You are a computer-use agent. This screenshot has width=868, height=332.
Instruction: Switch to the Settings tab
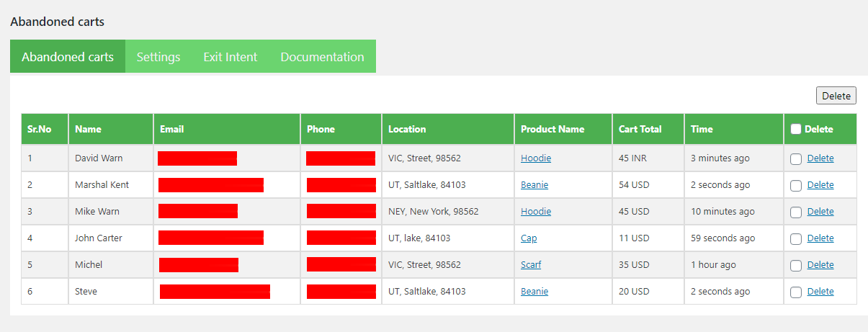tap(158, 56)
